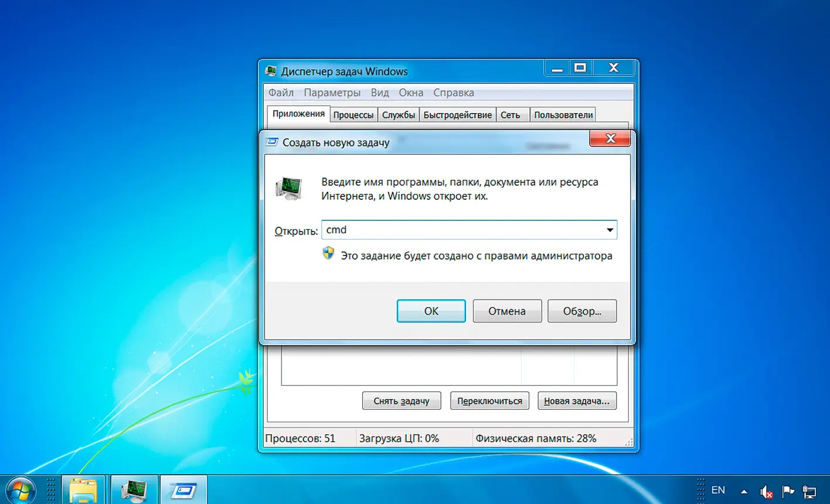This screenshot has height=504, width=830.
Task: Click the Run dialog taskbar icon
Action: tap(183, 490)
